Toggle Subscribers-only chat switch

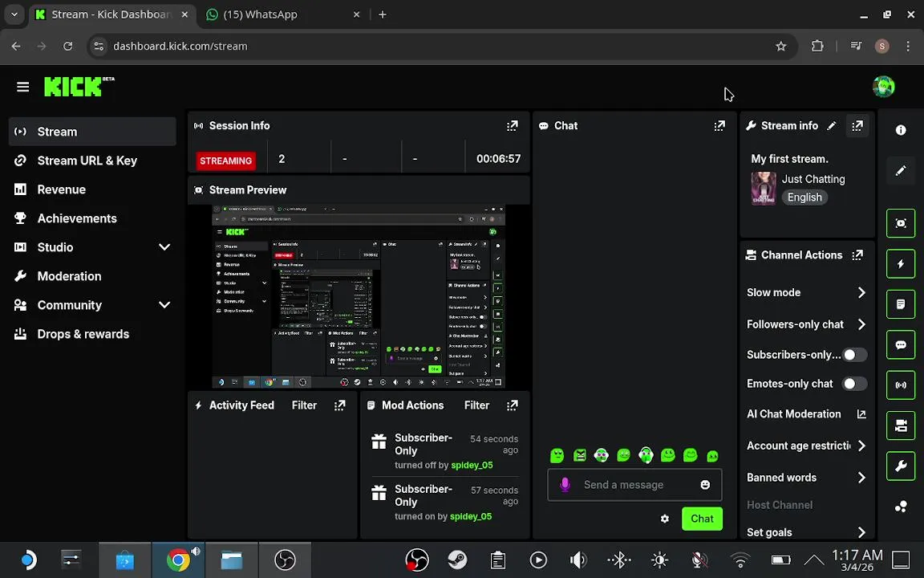coord(854,355)
